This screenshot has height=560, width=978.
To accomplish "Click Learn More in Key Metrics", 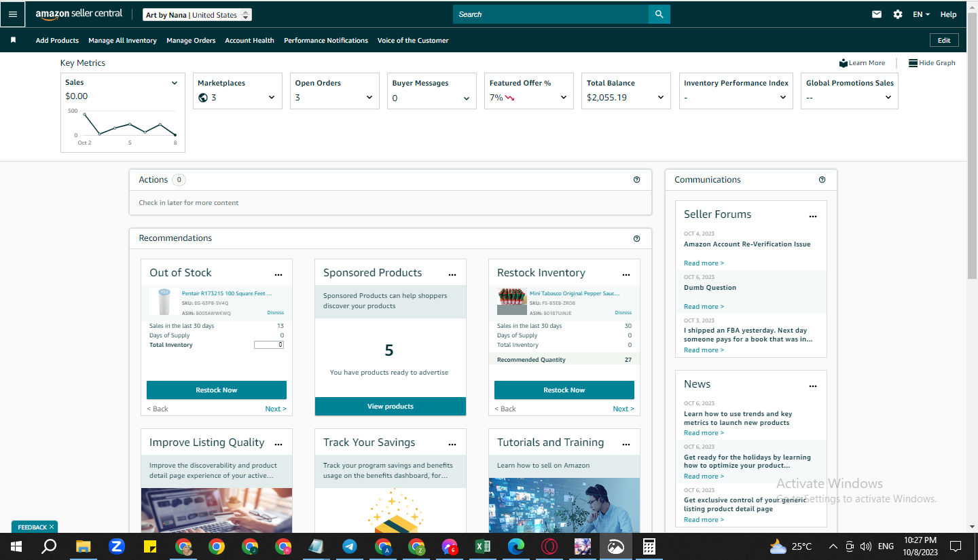I will 862,63.
